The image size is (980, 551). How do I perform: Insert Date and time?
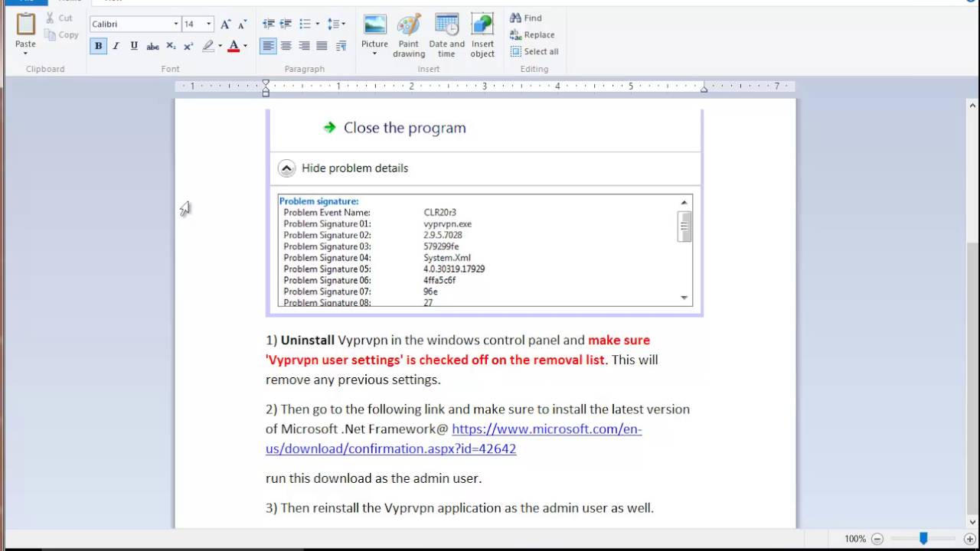coord(446,35)
